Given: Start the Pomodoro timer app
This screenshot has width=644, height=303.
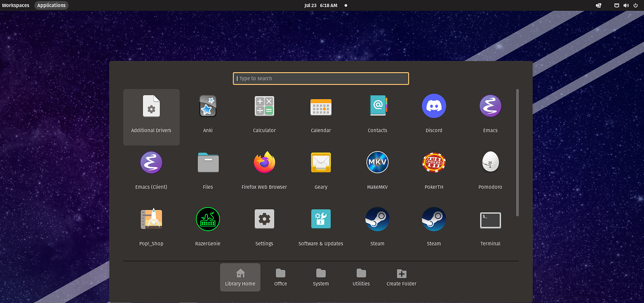Looking at the screenshot, I should [490, 174].
